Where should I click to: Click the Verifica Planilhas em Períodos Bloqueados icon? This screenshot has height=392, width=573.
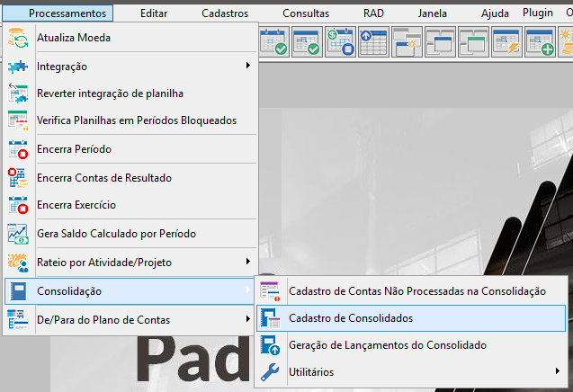click(18, 120)
